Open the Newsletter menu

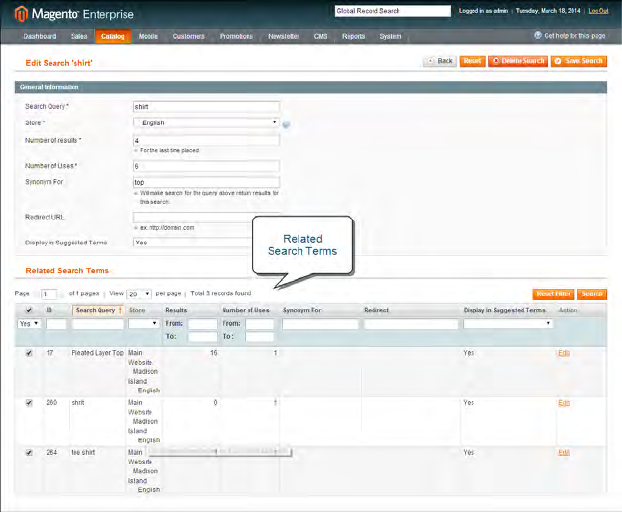point(283,36)
